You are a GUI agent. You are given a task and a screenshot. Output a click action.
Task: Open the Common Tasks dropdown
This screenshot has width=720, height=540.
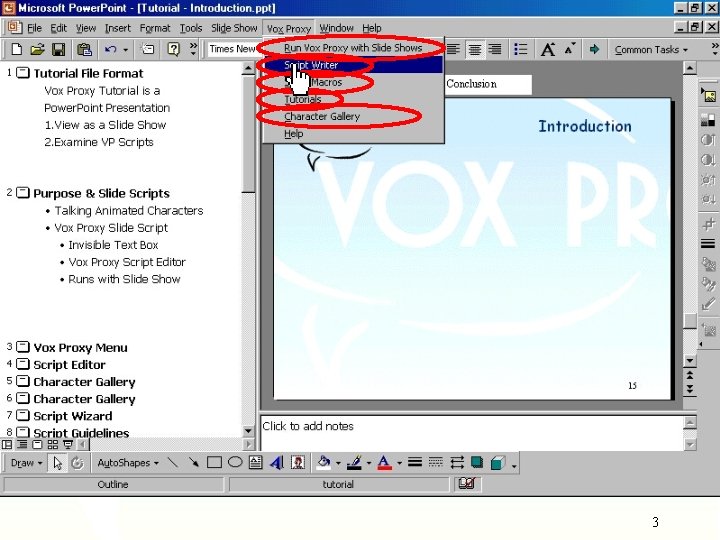point(651,50)
